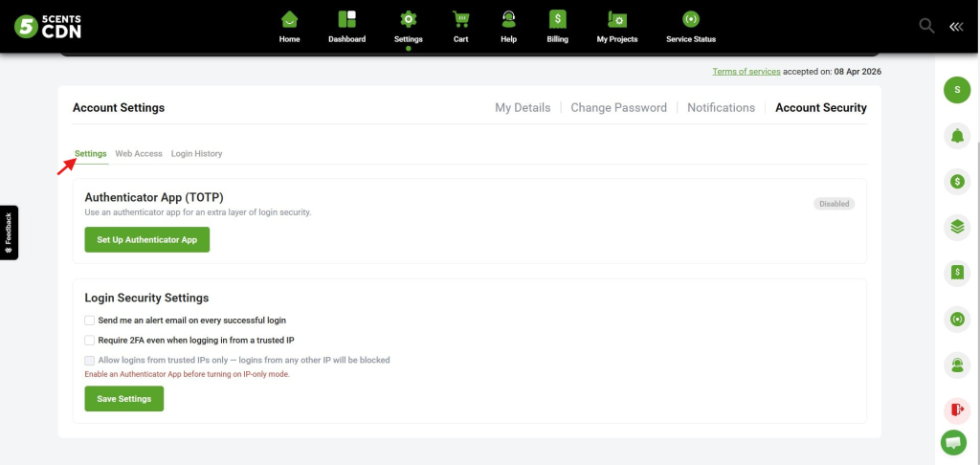Toggle Allow logins from trusted IPs only
This screenshot has height=465, width=980.
pyautogui.click(x=89, y=361)
